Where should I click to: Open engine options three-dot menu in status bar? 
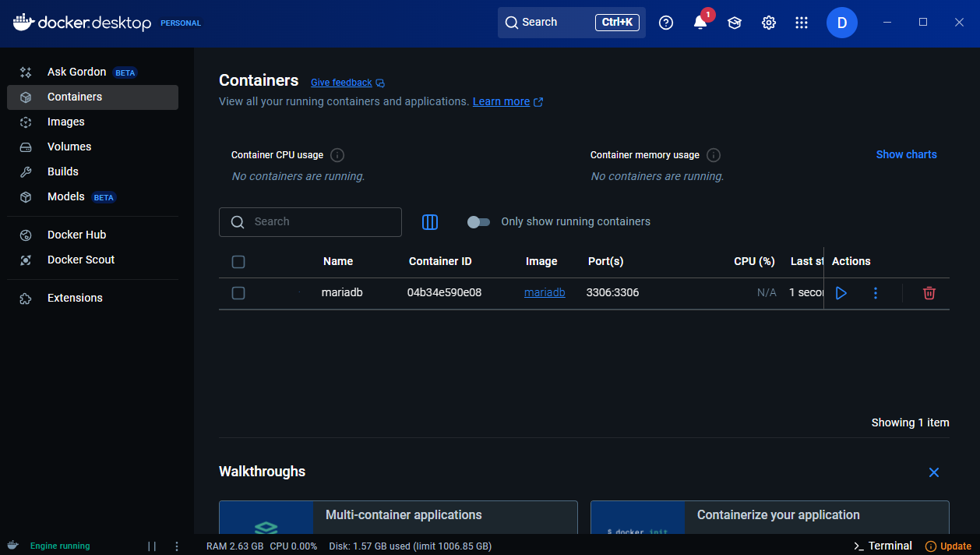click(177, 546)
